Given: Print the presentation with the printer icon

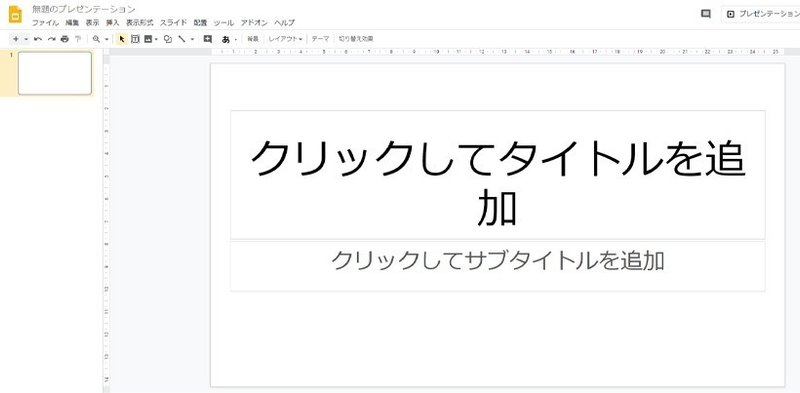Looking at the screenshot, I should pos(64,39).
